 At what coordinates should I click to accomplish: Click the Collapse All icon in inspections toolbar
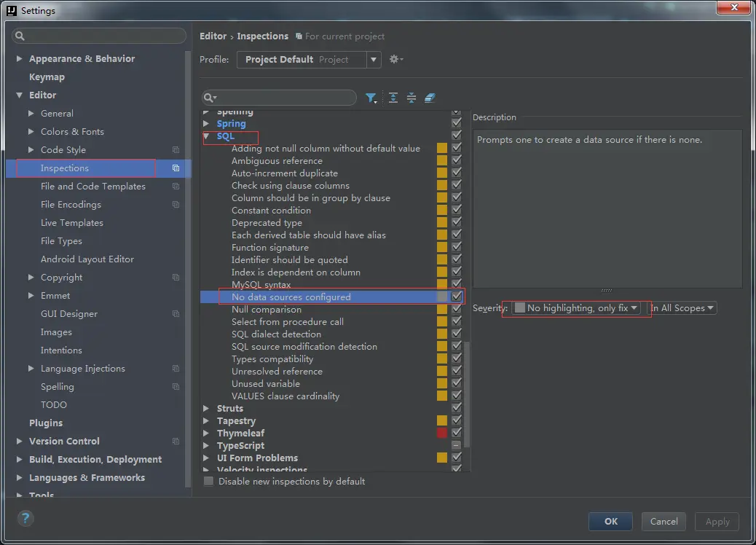tap(412, 98)
